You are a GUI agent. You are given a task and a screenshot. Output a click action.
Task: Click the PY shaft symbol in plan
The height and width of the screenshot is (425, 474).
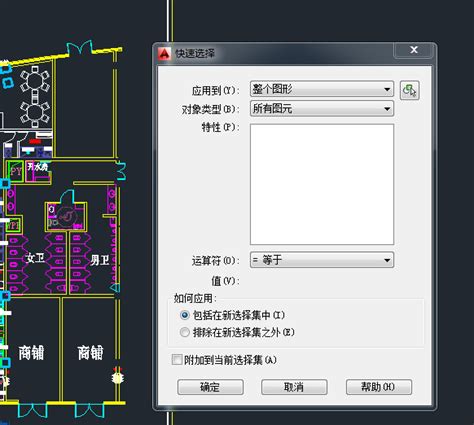point(15,171)
